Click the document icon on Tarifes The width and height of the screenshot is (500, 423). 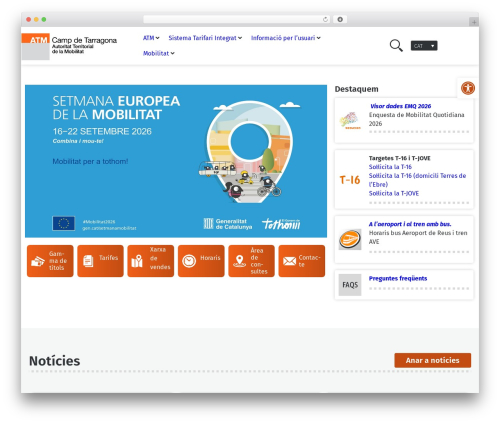pyautogui.click(x=88, y=261)
